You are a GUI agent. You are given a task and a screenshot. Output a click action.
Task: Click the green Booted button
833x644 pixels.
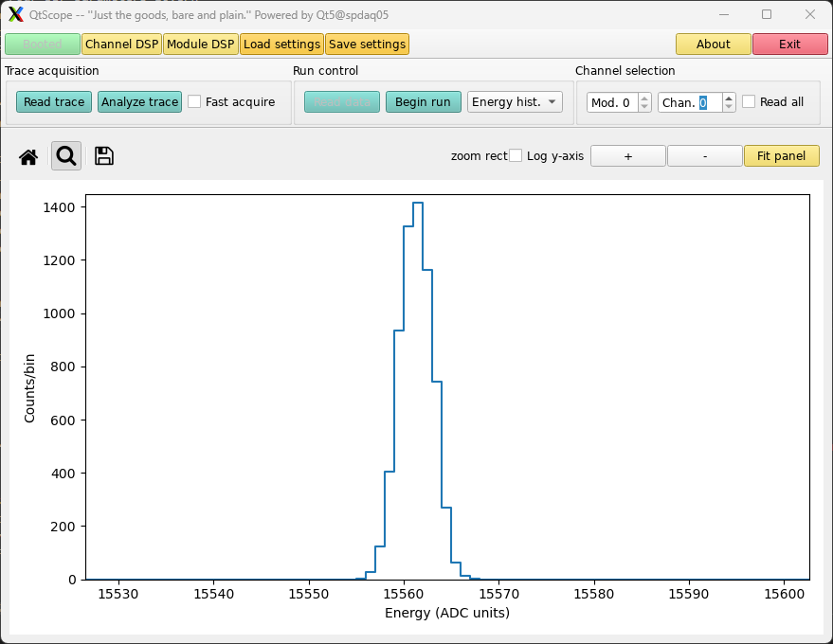[43, 45]
